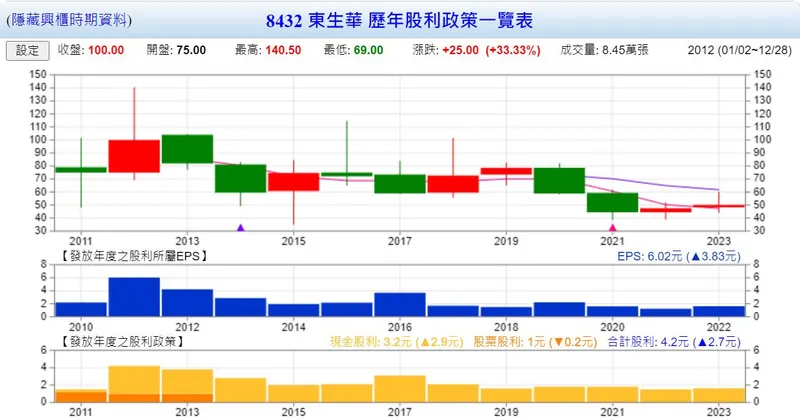Click the 收盤: 100.00 closing value
This screenshot has height=420, width=800.
pos(91,50)
